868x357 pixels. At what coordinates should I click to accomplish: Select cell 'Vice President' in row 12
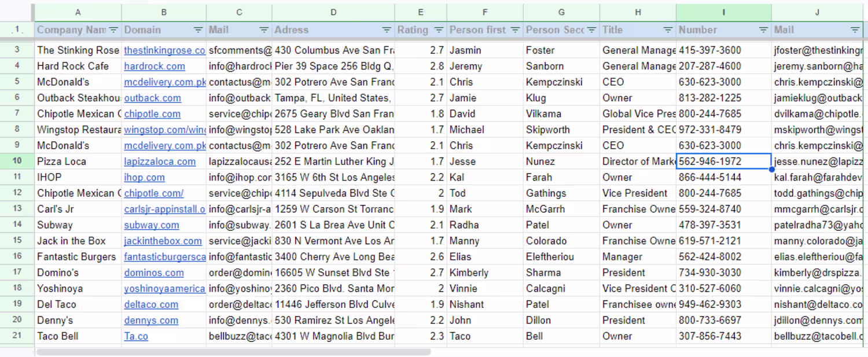[638, 193]
